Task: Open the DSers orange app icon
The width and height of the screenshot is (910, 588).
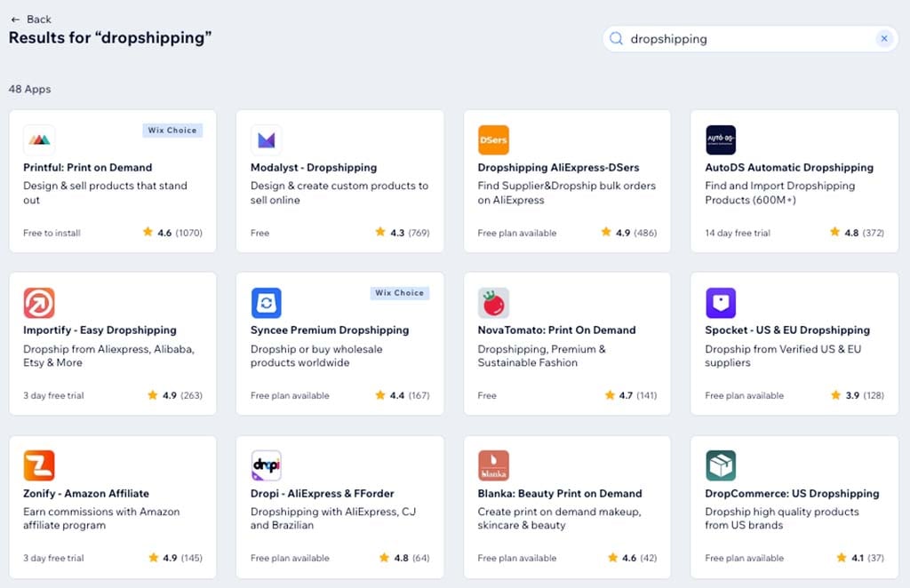Action: click(x=493, y=139)
